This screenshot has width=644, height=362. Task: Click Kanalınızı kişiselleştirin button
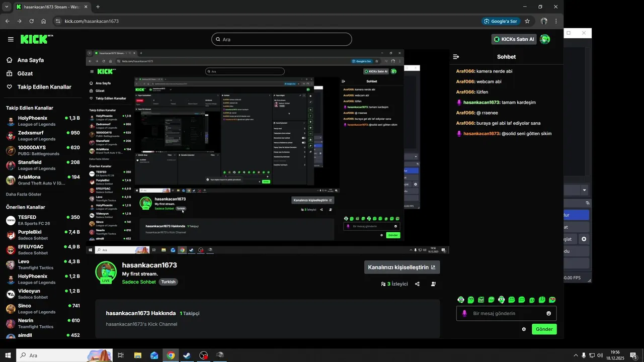402,267
